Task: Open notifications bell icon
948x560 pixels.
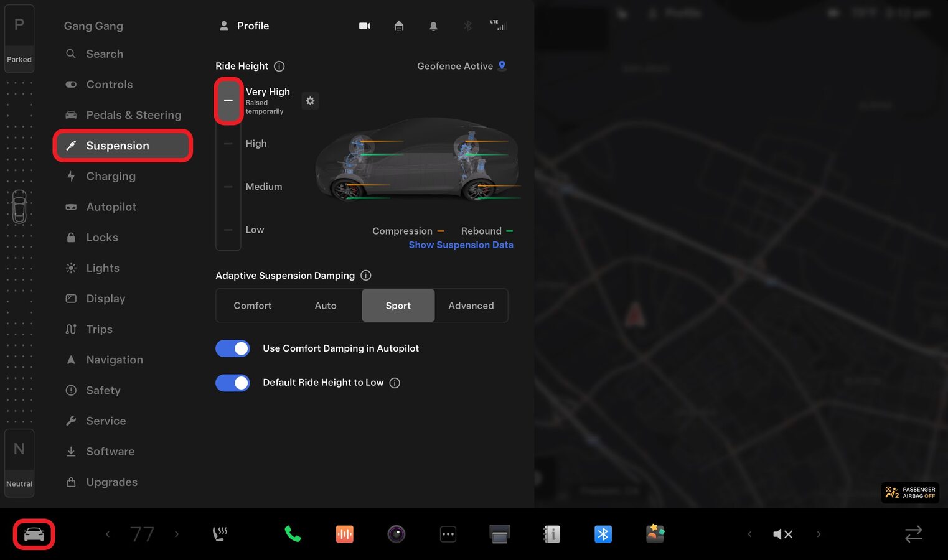Action: pos(433,26)
